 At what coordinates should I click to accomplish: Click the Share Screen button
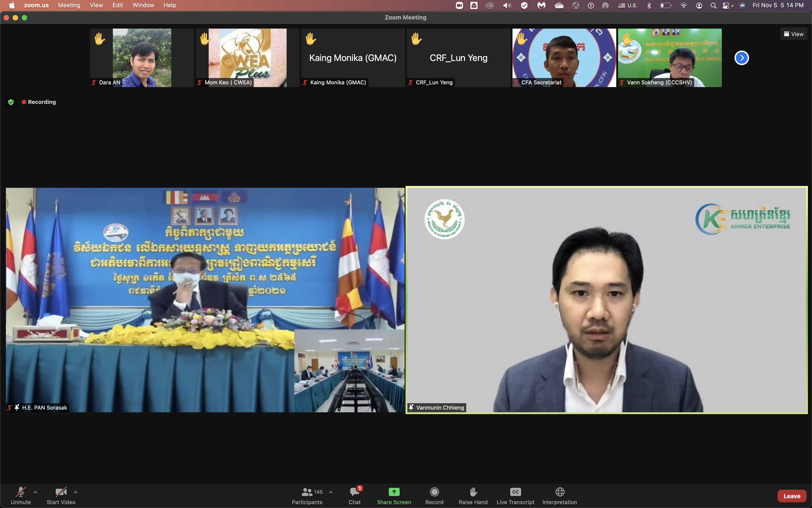coord(394,496)
